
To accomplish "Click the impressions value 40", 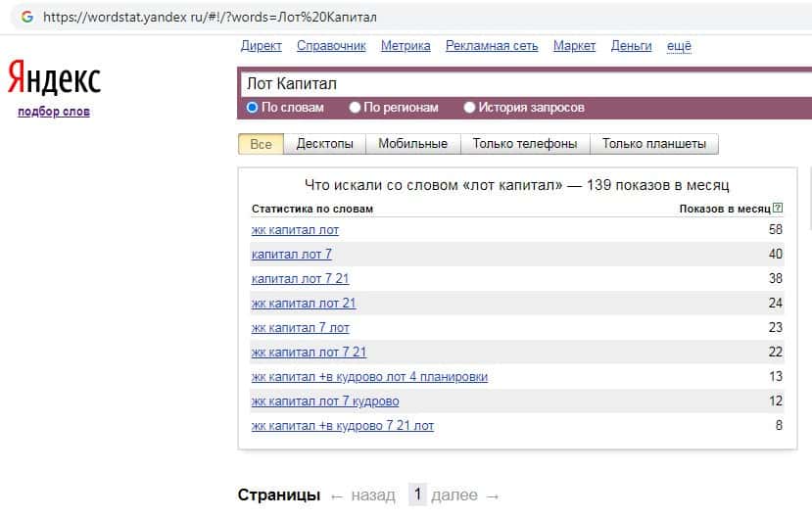I will (775, 254).
